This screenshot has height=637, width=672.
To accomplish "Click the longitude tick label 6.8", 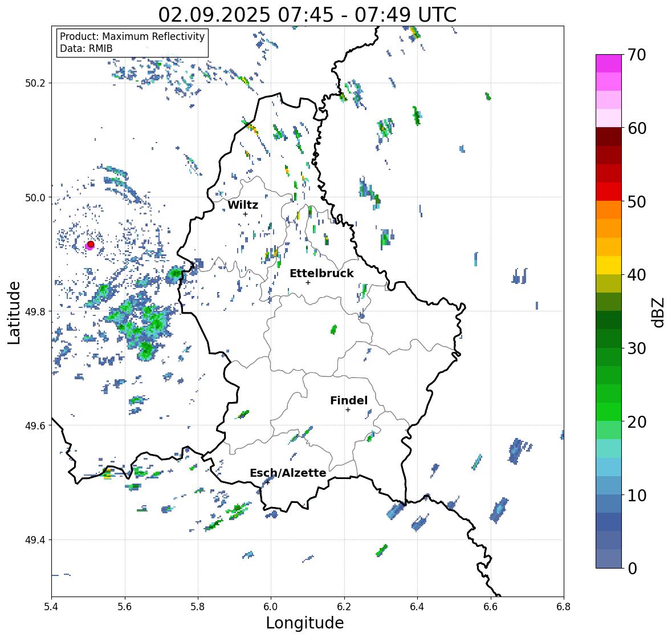I will pyautogui.click(x=564, y=607).
